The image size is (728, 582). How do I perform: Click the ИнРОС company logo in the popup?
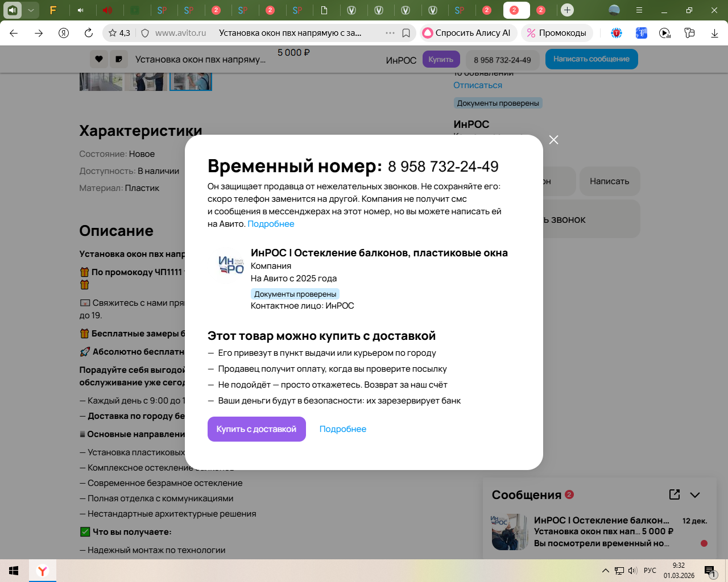[x=231, y=265]
